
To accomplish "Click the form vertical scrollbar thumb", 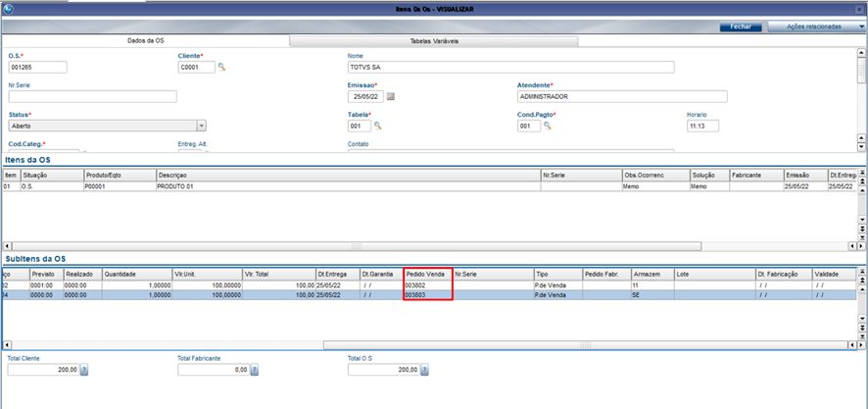I will (x=861, y=70).
